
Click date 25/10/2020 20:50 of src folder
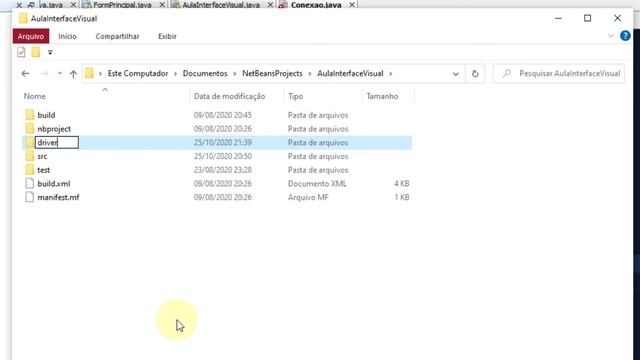click(222, 156)
